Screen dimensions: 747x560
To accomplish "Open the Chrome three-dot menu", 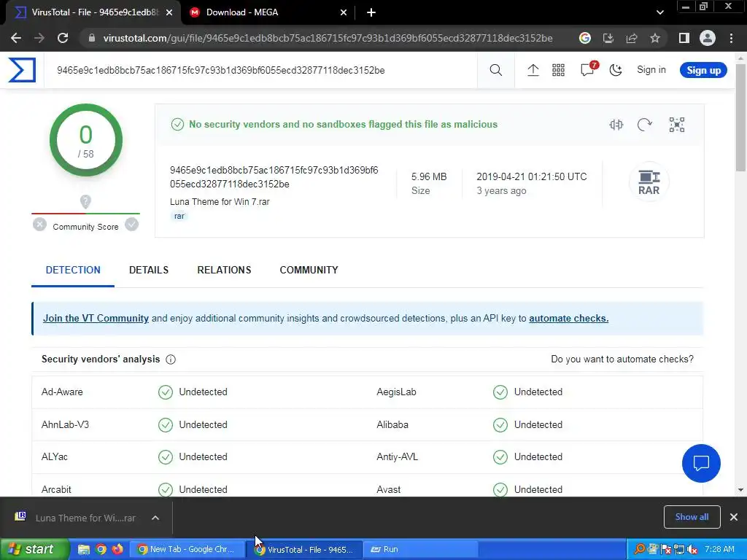I will point(731,38).
